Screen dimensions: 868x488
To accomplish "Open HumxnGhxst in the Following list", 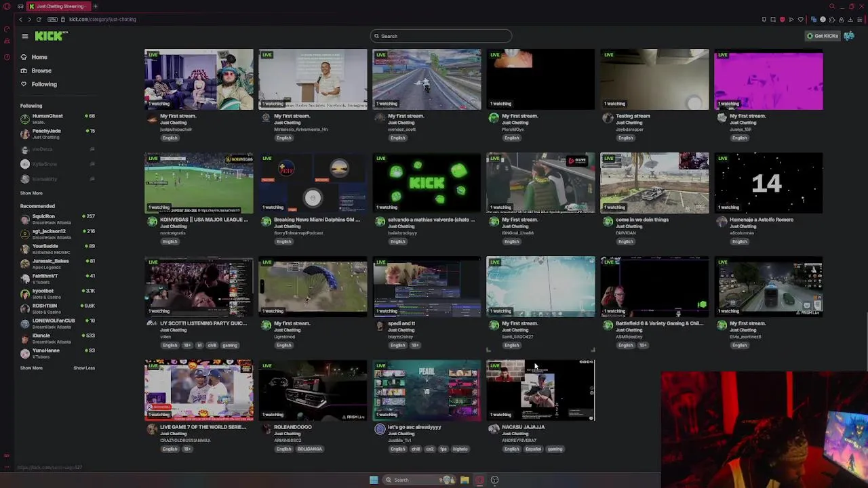I will click(57, 119).
